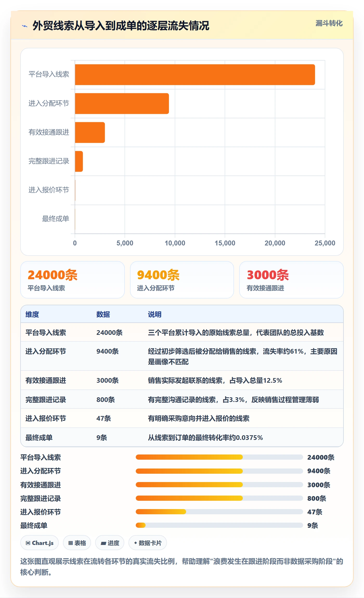Click the 进入报价环节 chart axis label
This screenshot has width=364, height=598.
(49, 190)
